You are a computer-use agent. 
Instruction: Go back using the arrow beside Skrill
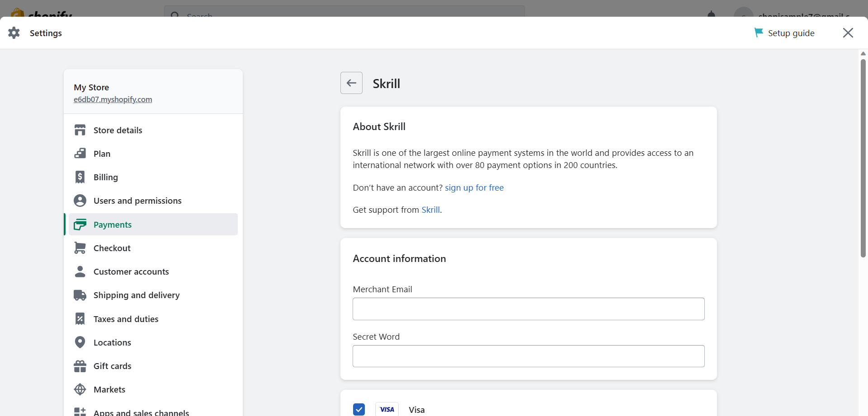(351, 83)
